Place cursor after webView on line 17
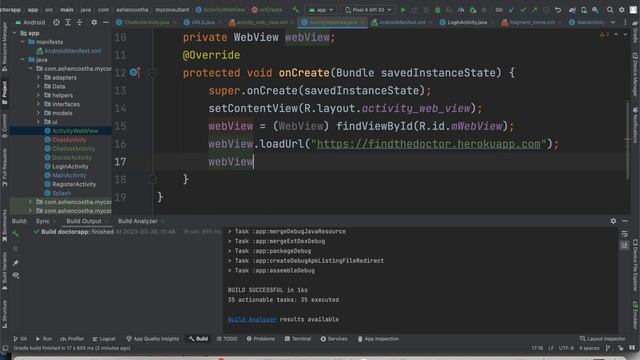The image size is (640, 360). [x=253, y=162]
